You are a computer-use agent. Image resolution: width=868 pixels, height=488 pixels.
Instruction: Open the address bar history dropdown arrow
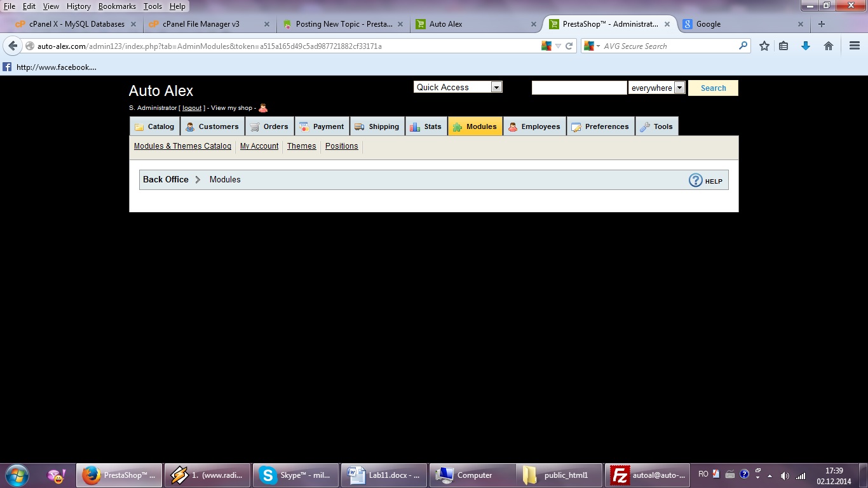pyautogui.click(x=558, y=46)
